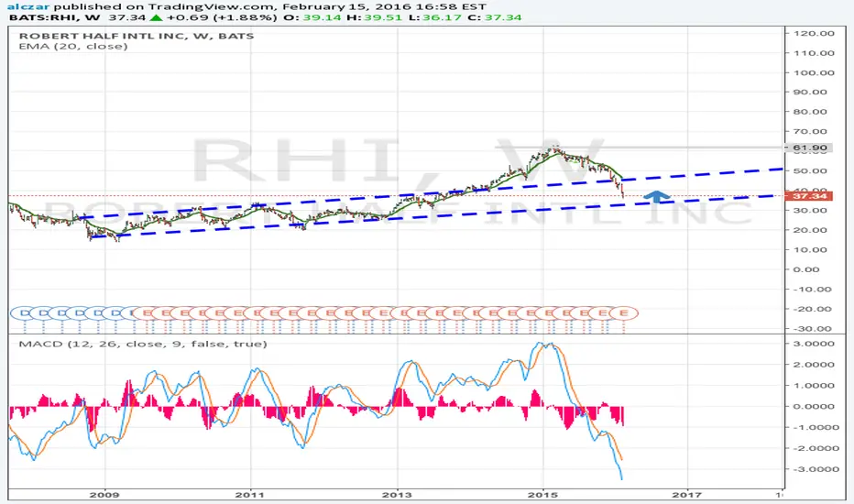Click the 1.0000 MACD axis label

click(815, 385)
